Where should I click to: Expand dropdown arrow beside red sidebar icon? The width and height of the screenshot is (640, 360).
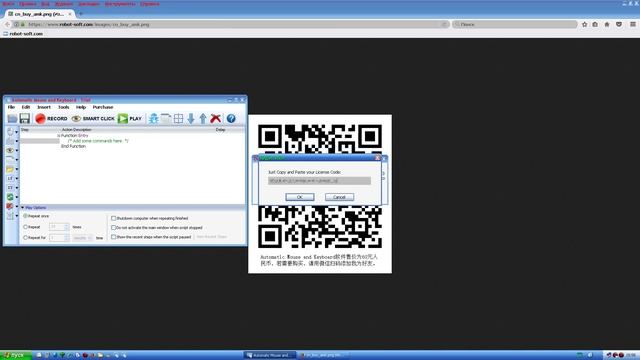[x=17, y=207]
